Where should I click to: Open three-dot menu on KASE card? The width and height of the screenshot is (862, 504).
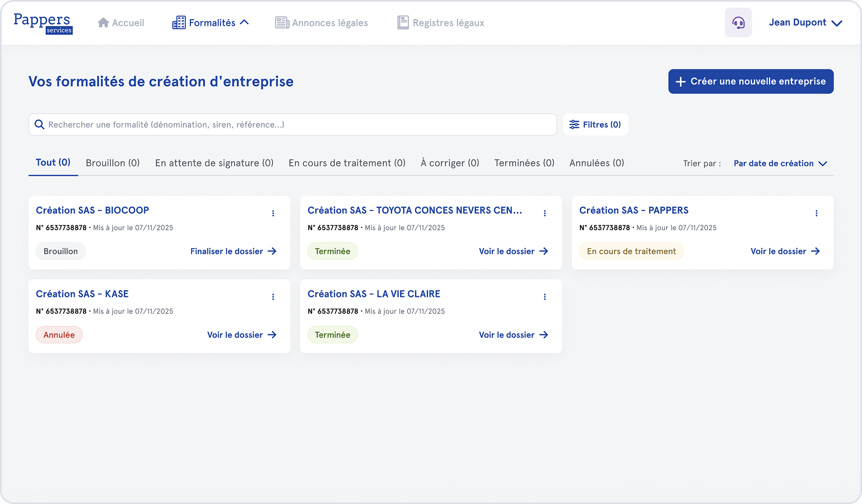pos(273,297)
